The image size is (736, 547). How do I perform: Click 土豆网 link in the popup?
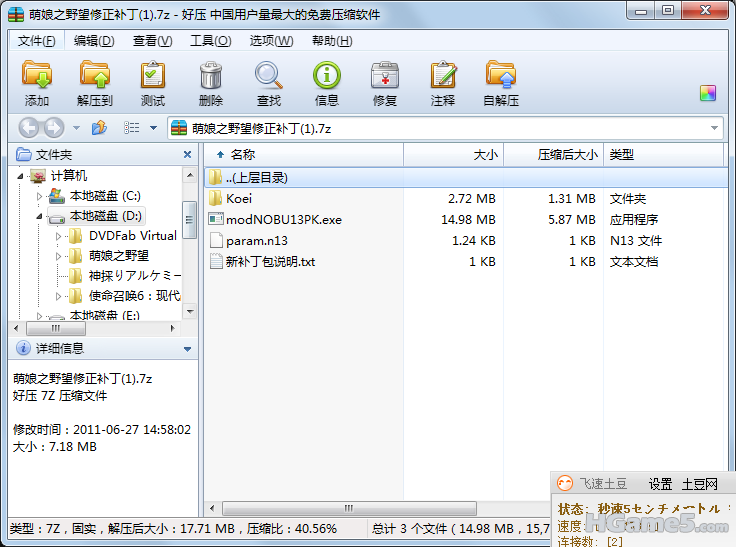pyautogui.click(x=699, y=484)
